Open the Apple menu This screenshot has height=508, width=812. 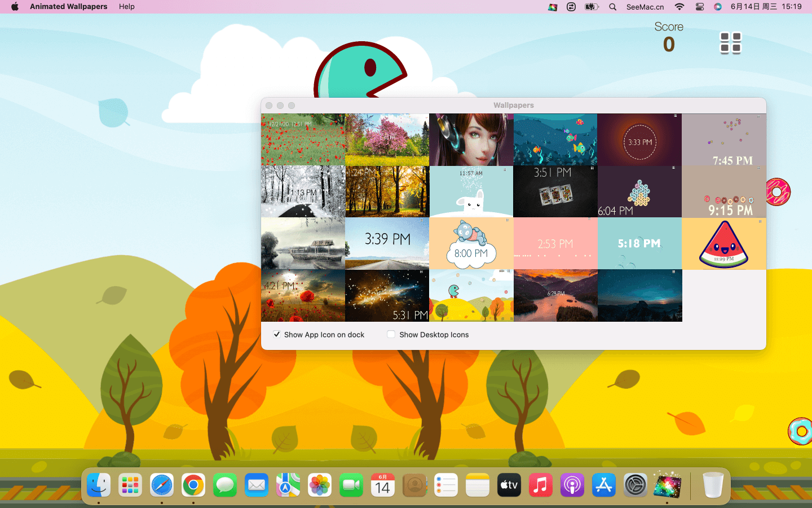(x=15, y=7)
